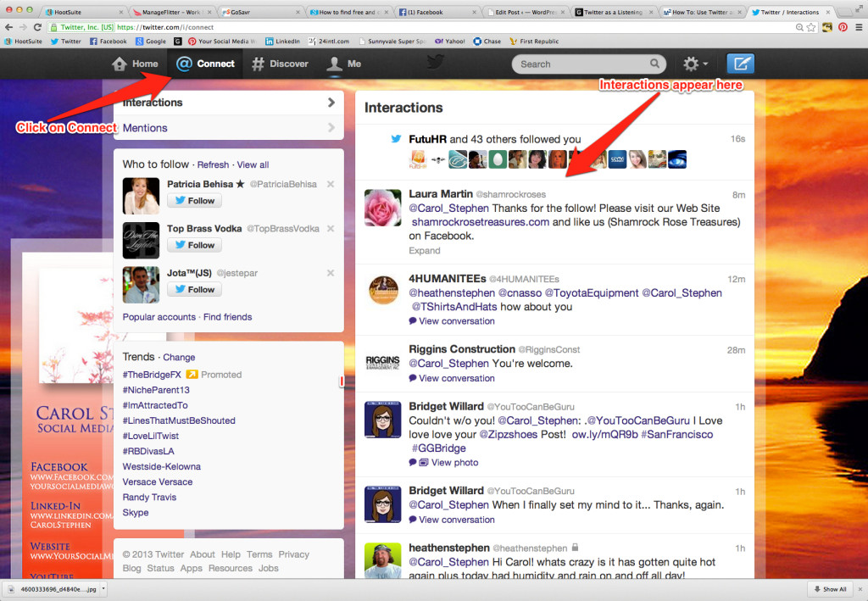Viewport: 868px width, 601px height.
Task: Open the Connect tab
Action: [205, 64]
